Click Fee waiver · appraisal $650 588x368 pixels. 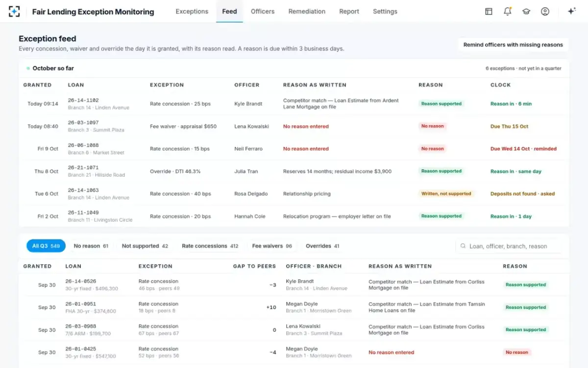click(x=183, y=127)
